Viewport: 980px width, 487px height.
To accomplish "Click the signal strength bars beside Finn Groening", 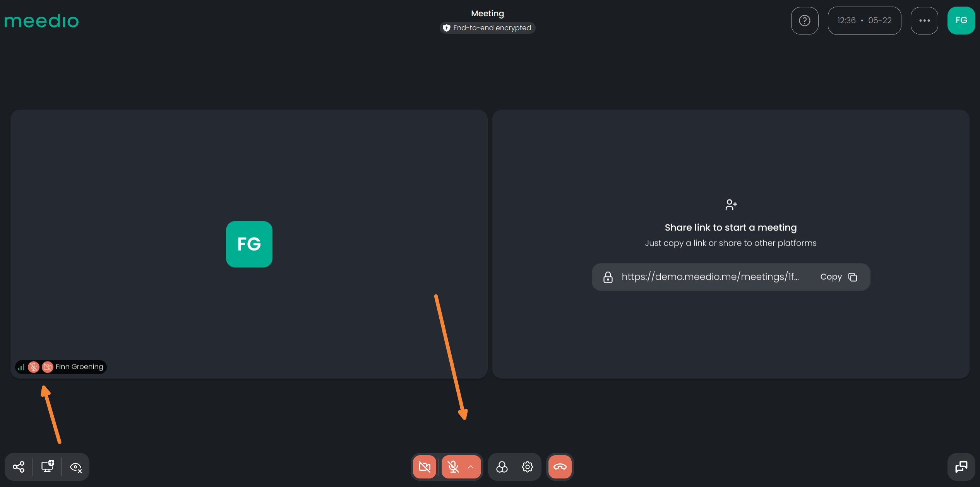I will [x=21, y=367].
